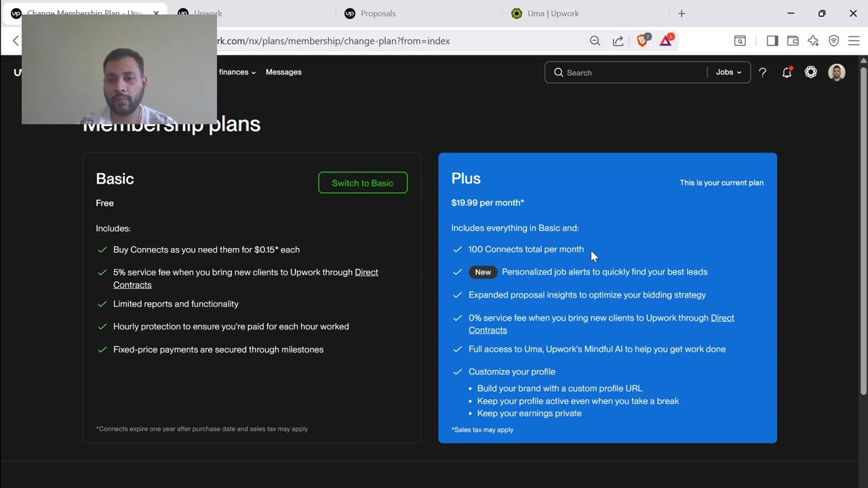Screen dimensions: 868x488
Task: Open the notifications bell icon
Action: [787, 73]
